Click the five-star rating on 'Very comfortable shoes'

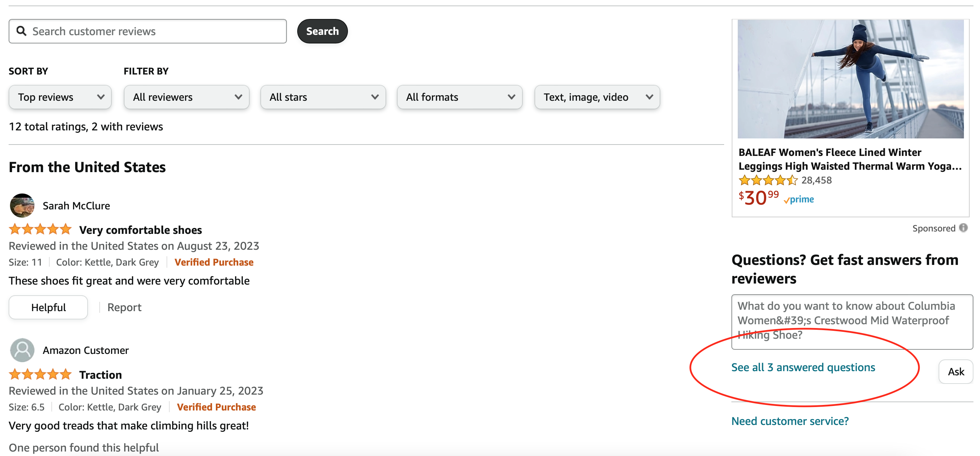click(x=40, y=229)
